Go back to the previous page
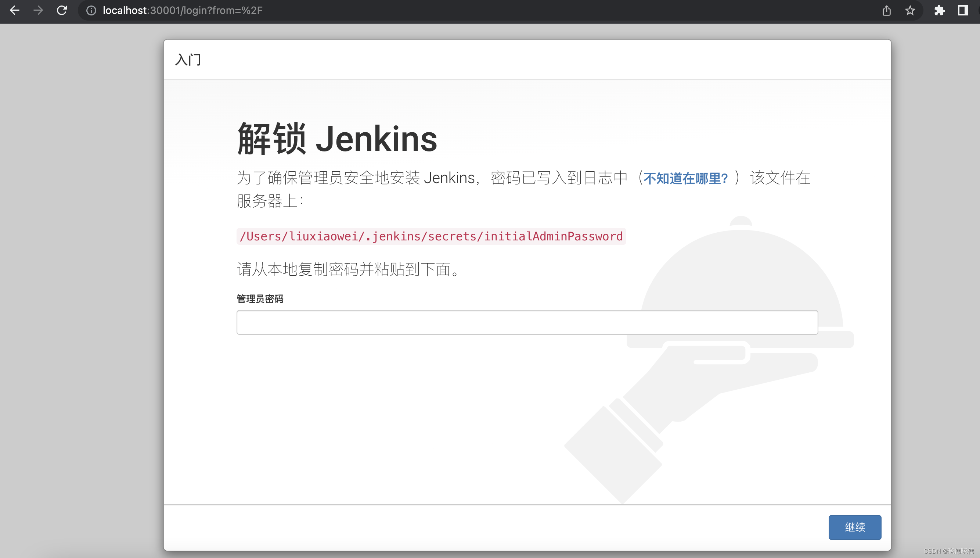Image resolution: width=980 pixels, height=558 pixels. click(x=15, y=10)
